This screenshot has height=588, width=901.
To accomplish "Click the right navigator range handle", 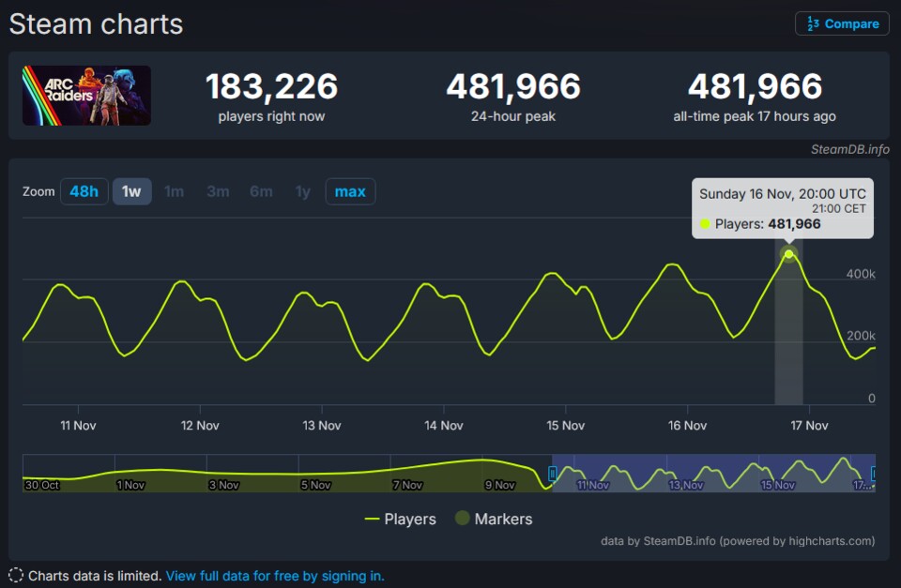I will click(874, 474).
